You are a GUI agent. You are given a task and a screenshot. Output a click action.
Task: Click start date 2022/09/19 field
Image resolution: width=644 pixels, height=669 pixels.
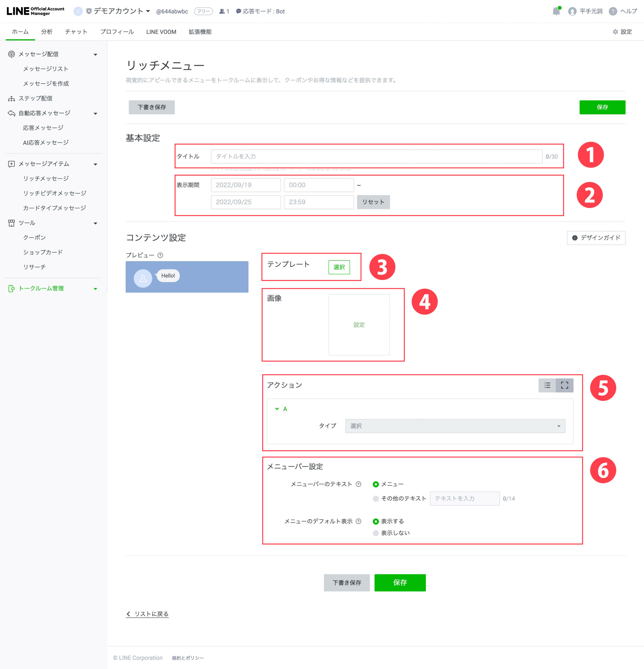[246, 185]
